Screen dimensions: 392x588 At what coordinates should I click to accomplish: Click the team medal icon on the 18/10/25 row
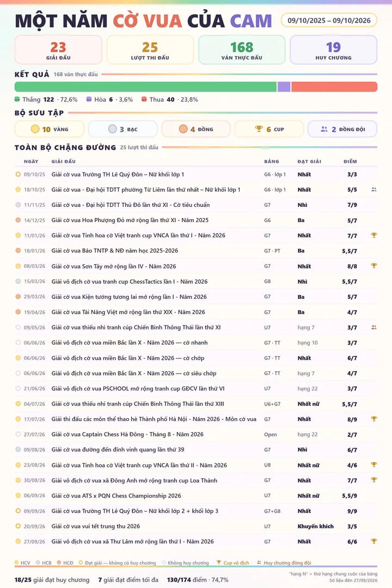click(x=373, y=189)
